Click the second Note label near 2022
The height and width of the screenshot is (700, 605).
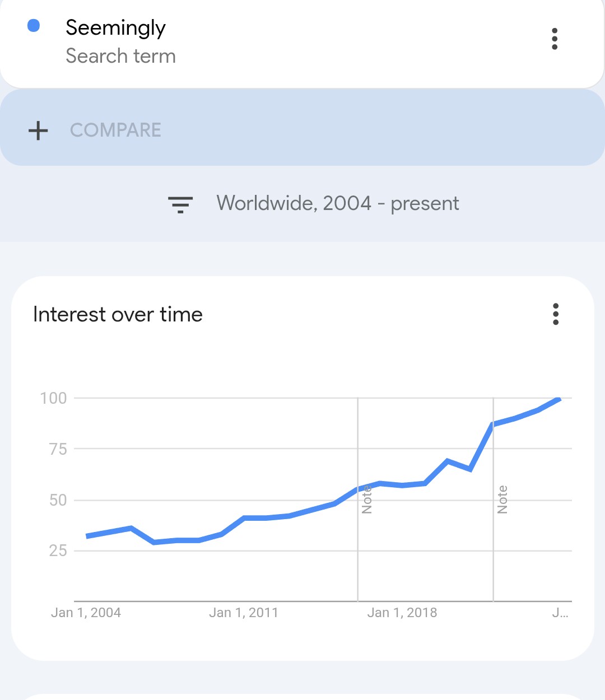point(502,500)
